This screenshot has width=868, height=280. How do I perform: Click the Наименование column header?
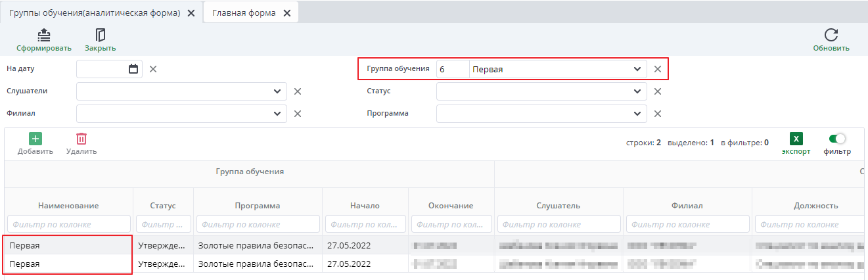click(68, 206)
